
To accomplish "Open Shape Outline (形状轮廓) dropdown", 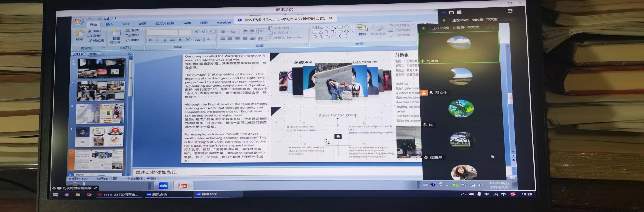I will 400,30.
